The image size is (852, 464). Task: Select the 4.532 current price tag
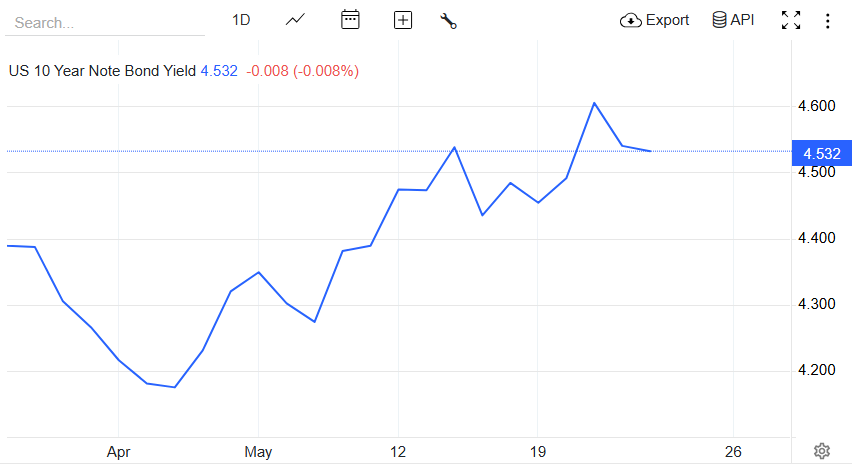tap(822, 154)
